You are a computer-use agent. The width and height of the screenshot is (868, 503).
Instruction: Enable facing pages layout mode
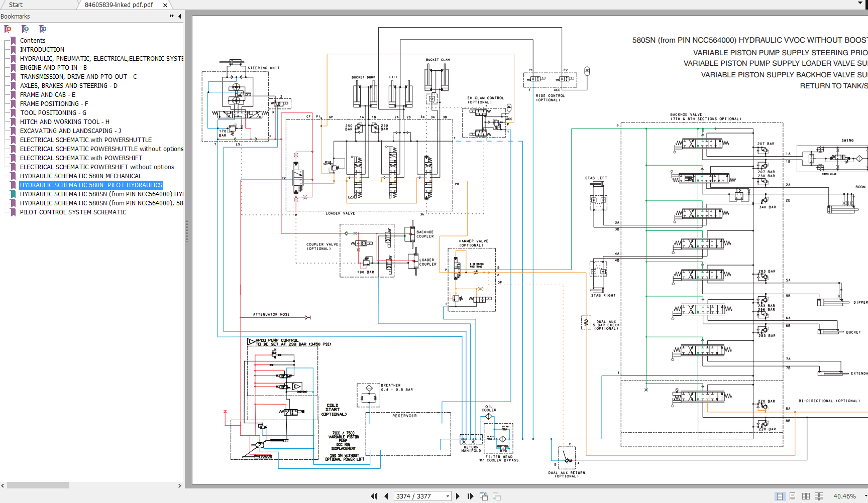point(806,496)
